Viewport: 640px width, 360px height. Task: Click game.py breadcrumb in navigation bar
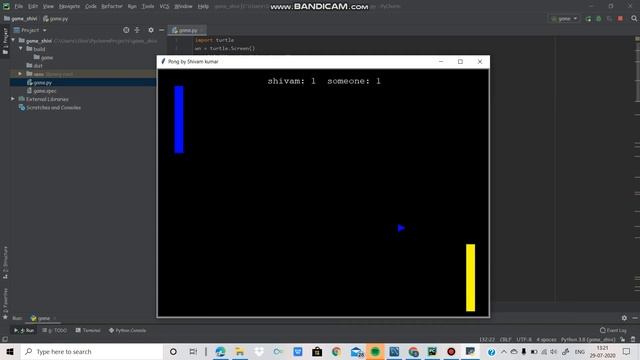coord(56,19)
